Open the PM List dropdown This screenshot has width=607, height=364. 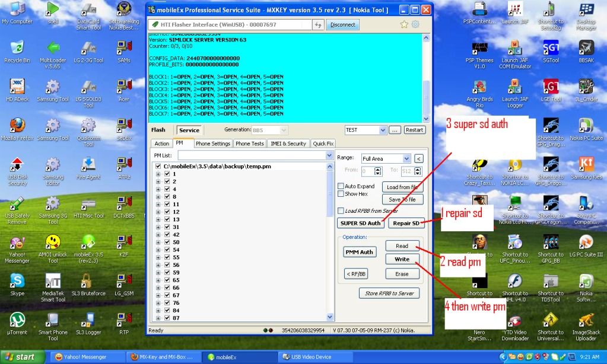[329, 155]
